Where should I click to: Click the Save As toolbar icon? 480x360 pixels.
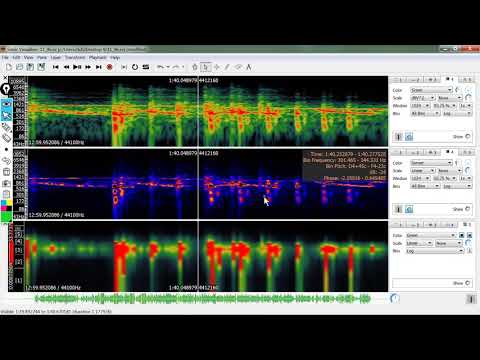coord(41,67)
